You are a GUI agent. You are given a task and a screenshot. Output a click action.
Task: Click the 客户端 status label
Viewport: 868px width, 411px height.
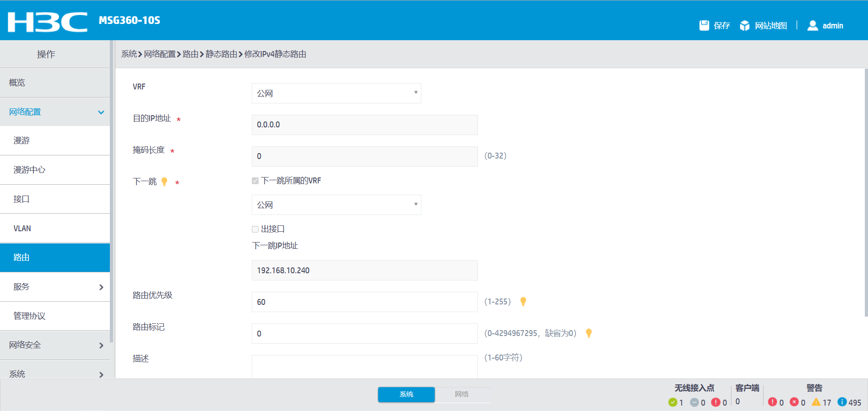pyautogui.click(x=747, y=388)
